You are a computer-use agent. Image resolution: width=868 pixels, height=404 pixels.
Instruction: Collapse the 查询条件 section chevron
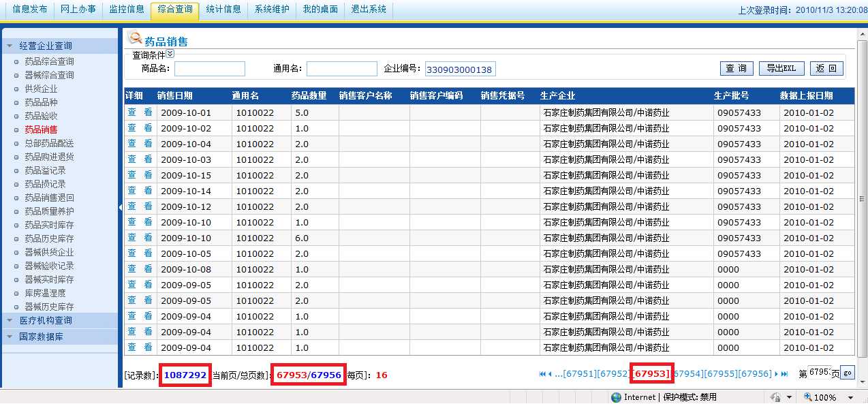coord(170,54)
